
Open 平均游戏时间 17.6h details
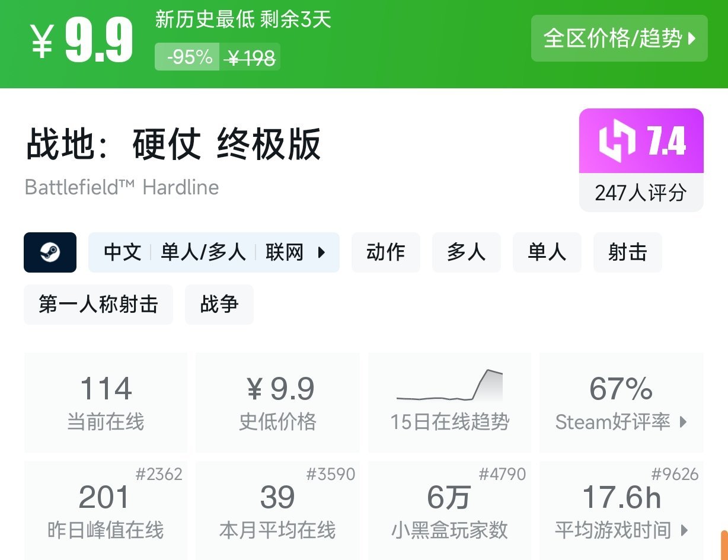click(x=621, y=511)
